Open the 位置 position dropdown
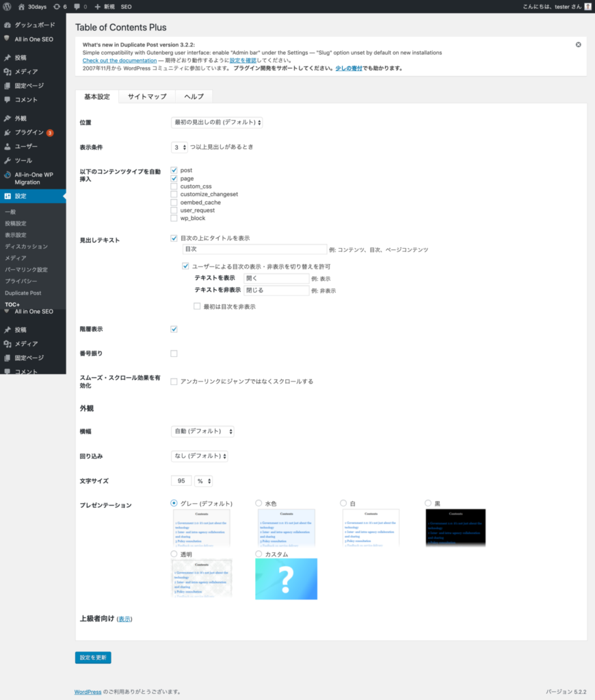The image size is (595, 700). point(216,122)
